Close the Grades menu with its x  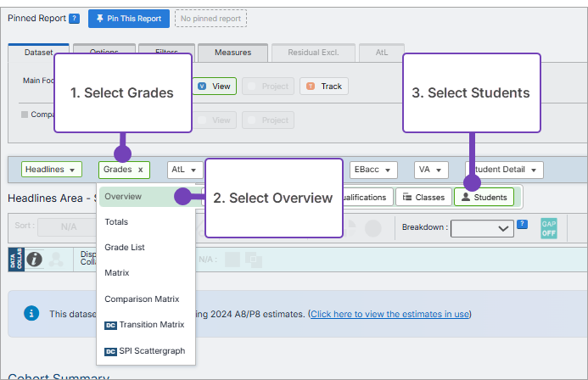[x=140, y=170]
